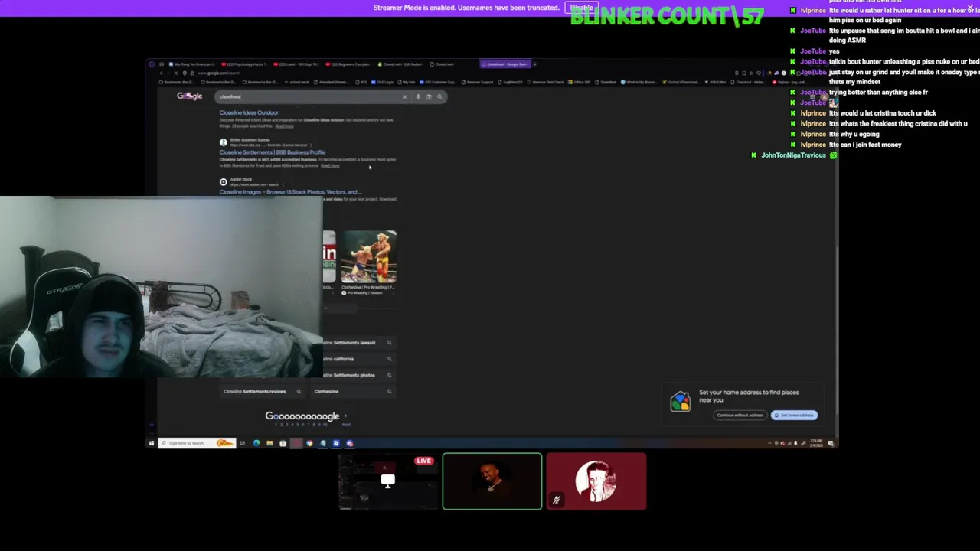The image size is (980, 551).
Task: Switch to 'Beginners Complete' browser tab
Action: pyautogui.click(x=350, y=64)
